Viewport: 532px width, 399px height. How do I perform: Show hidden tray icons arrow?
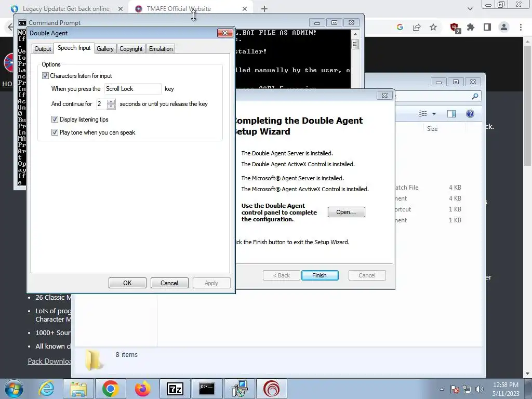click(442, 389)
